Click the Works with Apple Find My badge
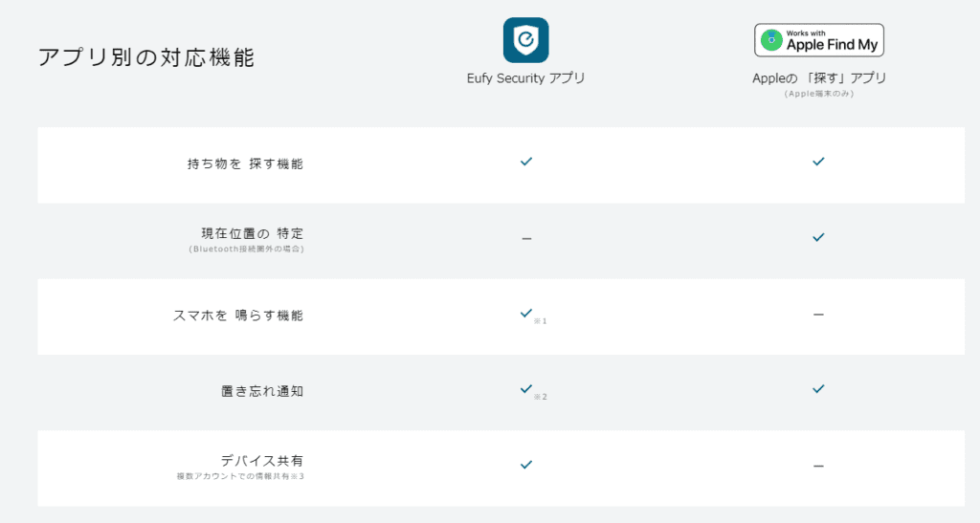This screenshot has width=980, height=523. (x=818, y=40)
